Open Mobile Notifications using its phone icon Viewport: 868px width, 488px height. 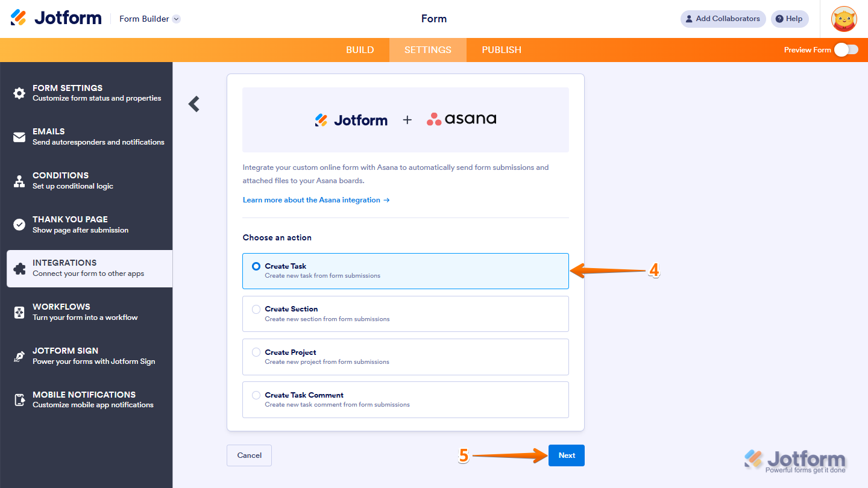[19, 399]
